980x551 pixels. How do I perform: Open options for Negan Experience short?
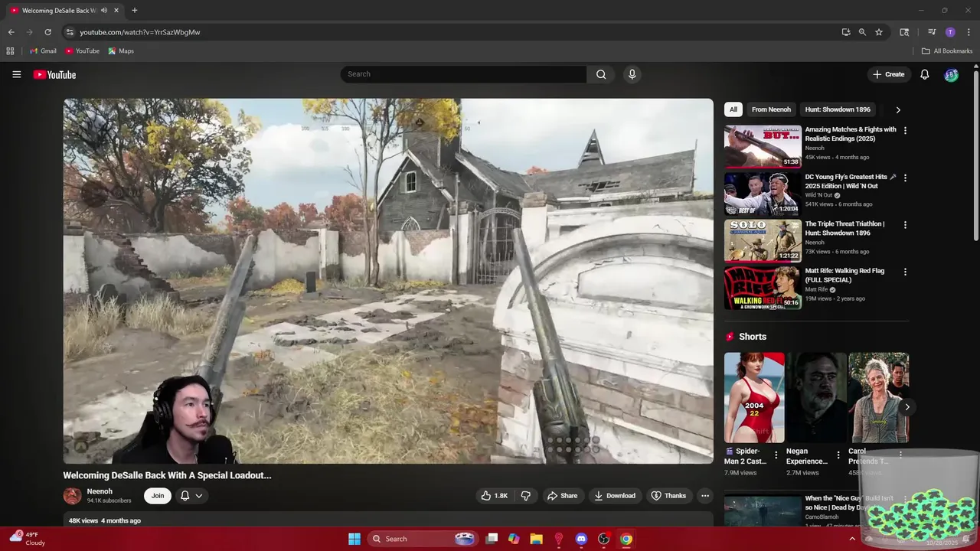(x=838, y=455)
